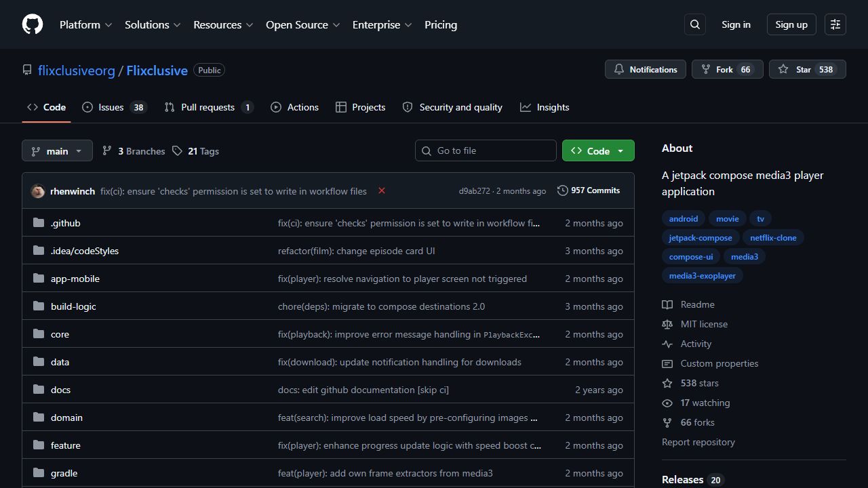Select the jetpack-compose topic tag
The image size is (868, 488).
click(x=701, y=238)
